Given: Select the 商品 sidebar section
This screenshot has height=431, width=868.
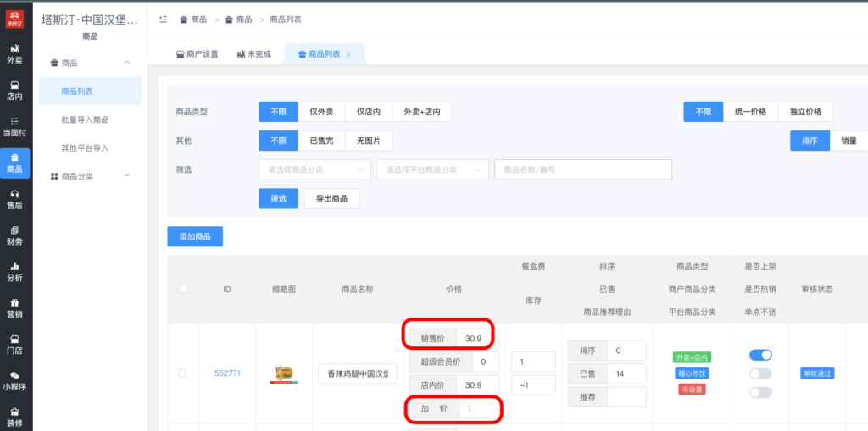Looking at the screenshot, I should pos(15,163).
